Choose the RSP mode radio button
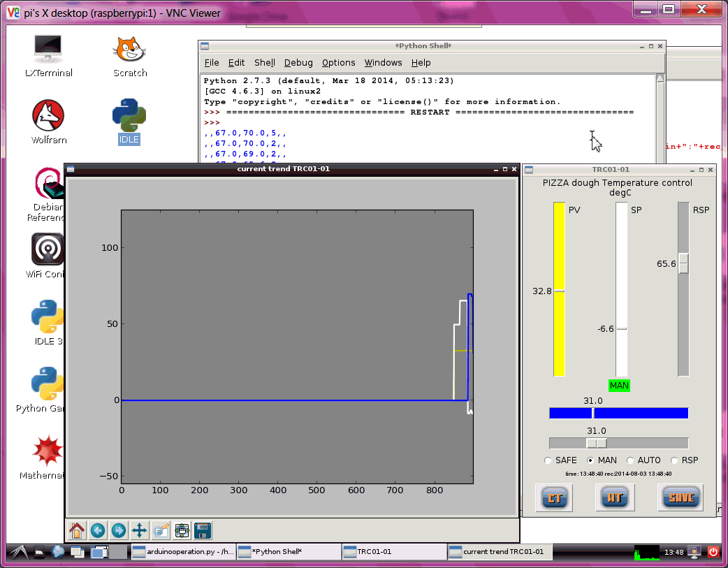 (675, 460)
